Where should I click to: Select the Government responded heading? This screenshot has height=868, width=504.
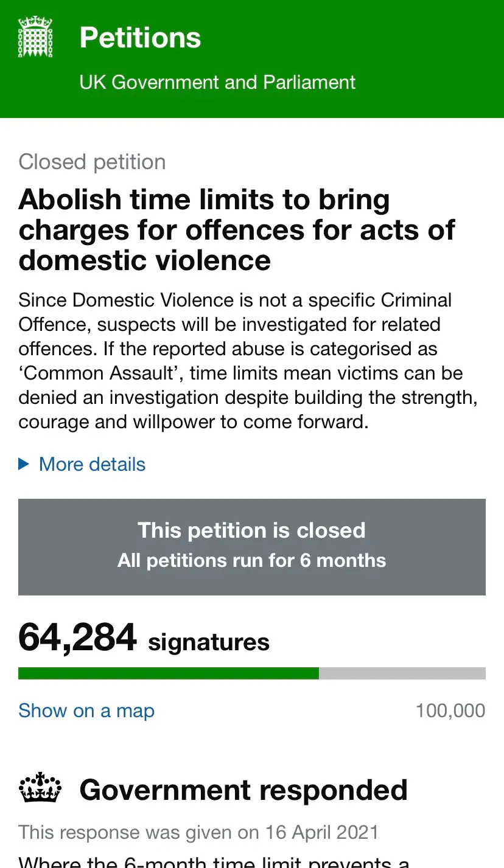tap(243, 789)
